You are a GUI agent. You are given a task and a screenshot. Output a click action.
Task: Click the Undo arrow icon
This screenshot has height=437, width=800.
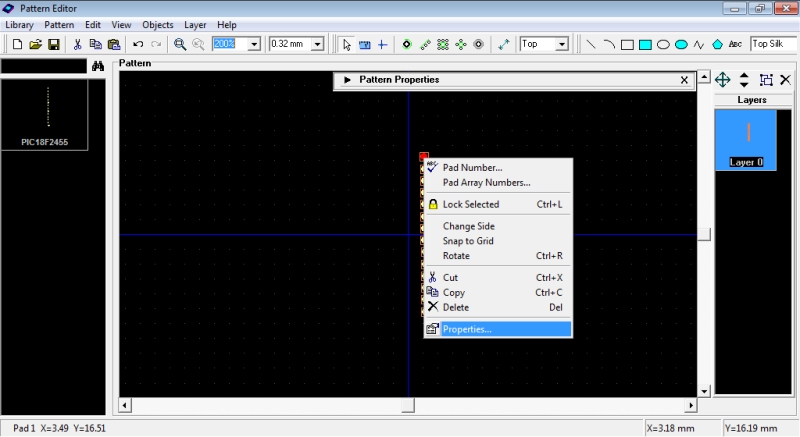pyautogui.click(x=138, y=44)
